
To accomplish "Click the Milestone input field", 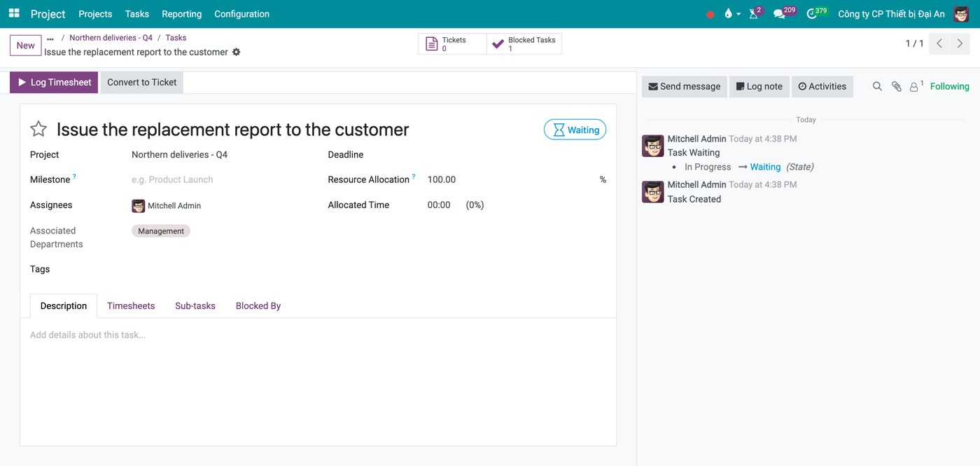I will coord(220,179).
